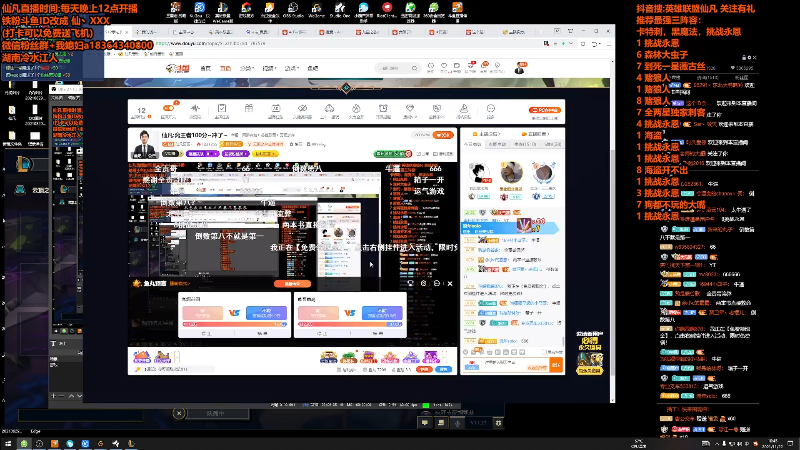Click the left prediction card's progress bar
The width and height of the screenshot is (800, 450).
[x=235, y=324]
